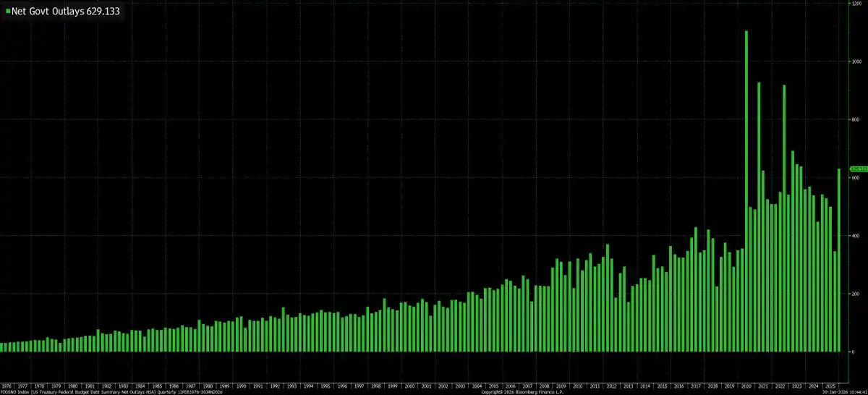The image size is (868, 395).
Task: Select the 0 baseline label on y-axis
Action: [x=854, y=352]
